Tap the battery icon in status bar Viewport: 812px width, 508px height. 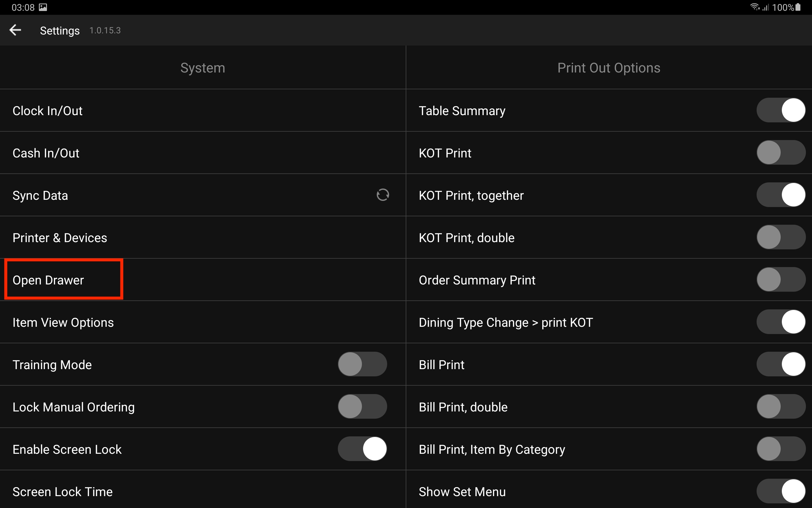click(x=798, y=7)
